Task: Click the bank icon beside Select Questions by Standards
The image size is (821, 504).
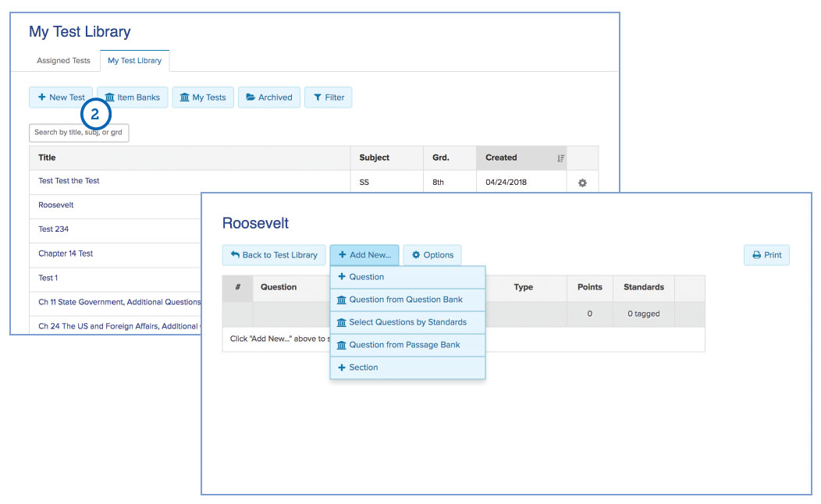Action: pos(341,322)
